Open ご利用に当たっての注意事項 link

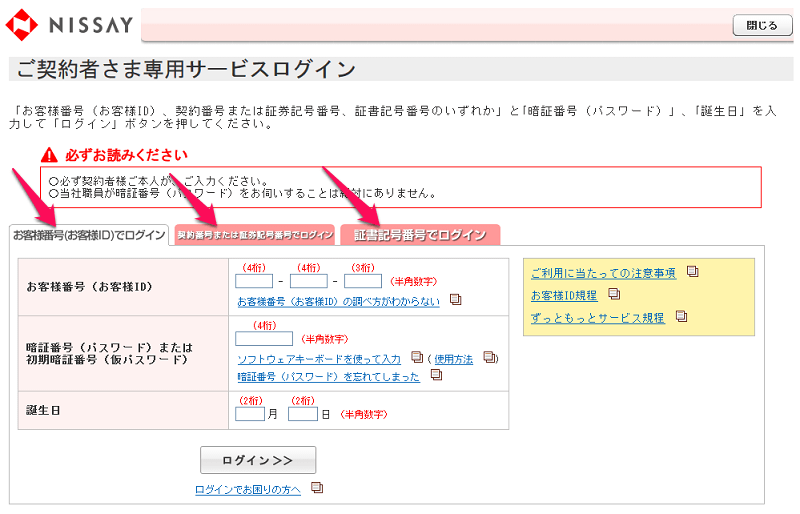603,273
